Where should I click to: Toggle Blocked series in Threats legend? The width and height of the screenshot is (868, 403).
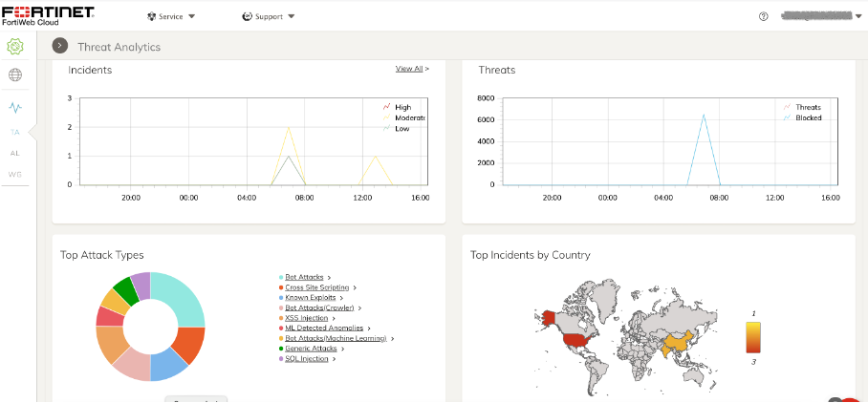pos(808,117)
